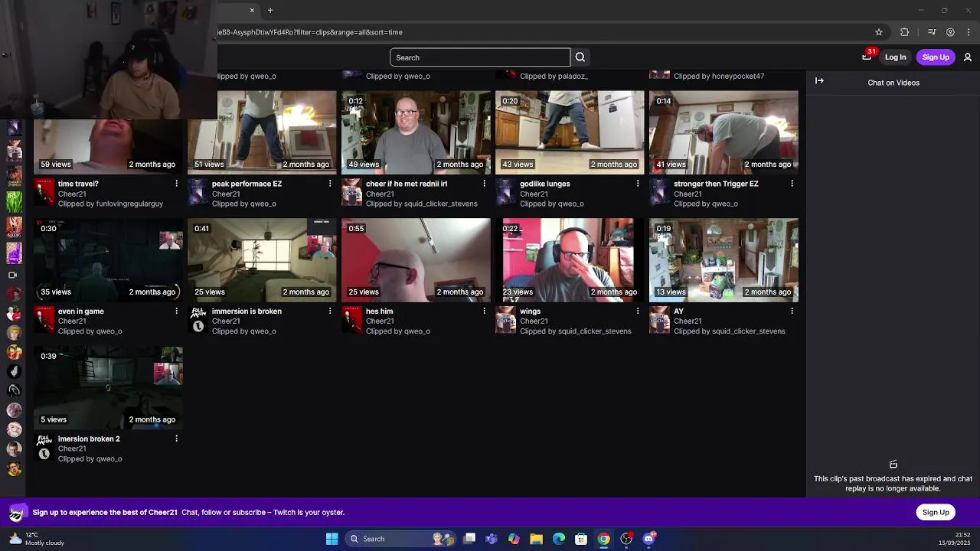This screenshot has height=551, width=980.
Task: Open the options menu for 'AY' clip
Action: (x=792, y=311)
